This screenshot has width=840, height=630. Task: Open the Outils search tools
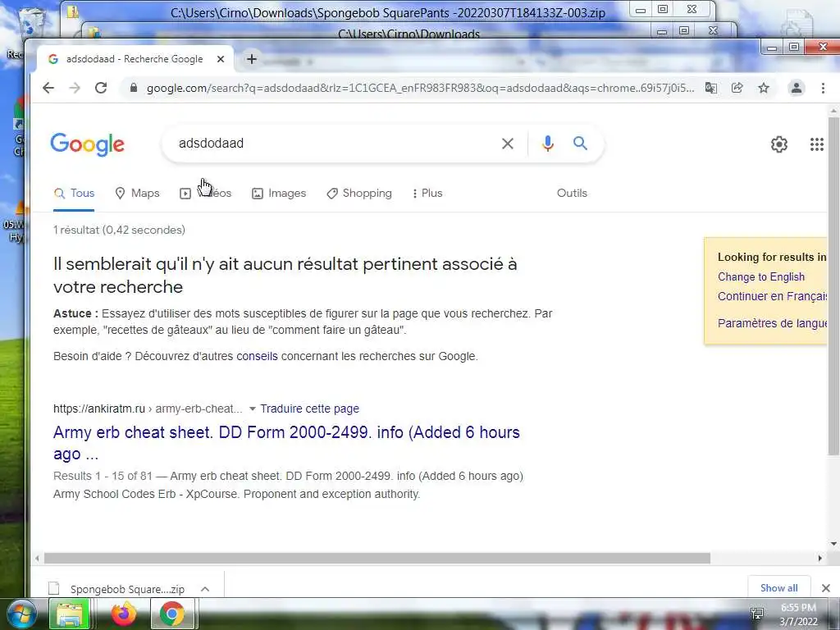coord(572,193)
